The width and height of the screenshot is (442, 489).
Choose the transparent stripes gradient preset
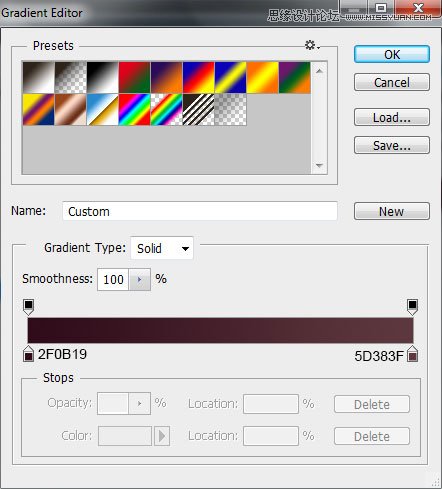tap(199, 109)
